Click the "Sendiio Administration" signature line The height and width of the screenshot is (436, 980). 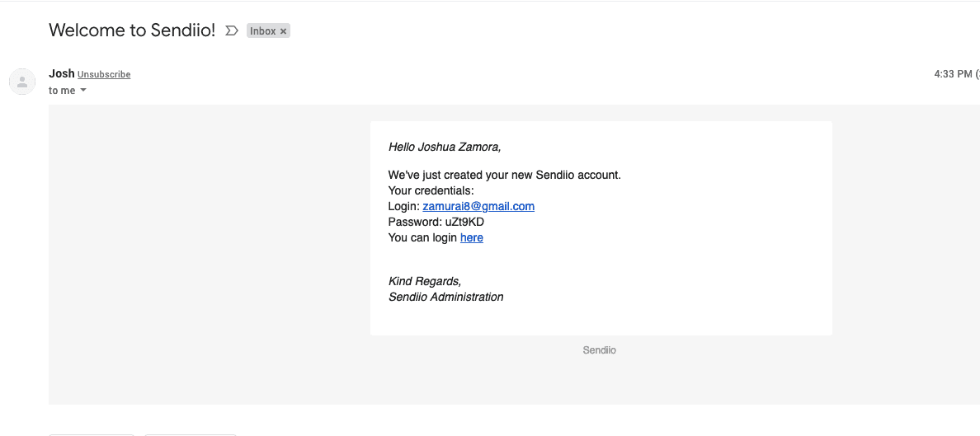click(446, 297)
